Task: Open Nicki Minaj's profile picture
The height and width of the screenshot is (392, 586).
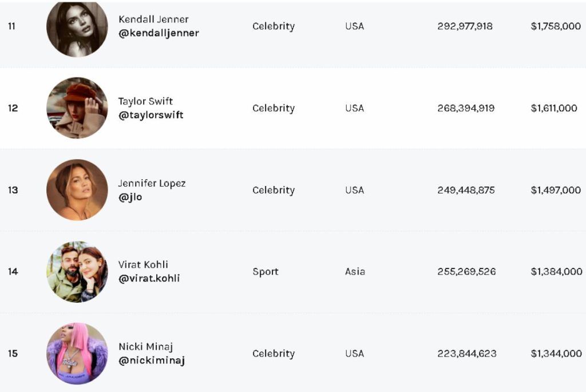Action: (x=77, y=354)
